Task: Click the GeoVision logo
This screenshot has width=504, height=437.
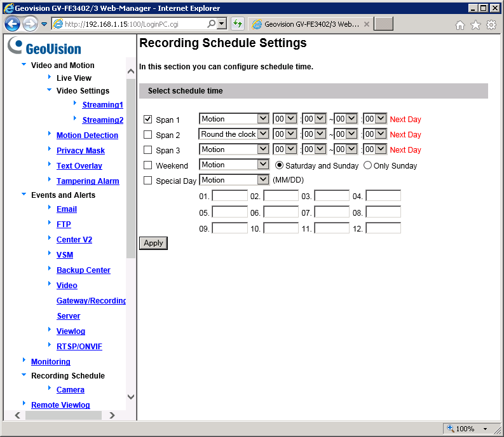Action: (44, 46)
